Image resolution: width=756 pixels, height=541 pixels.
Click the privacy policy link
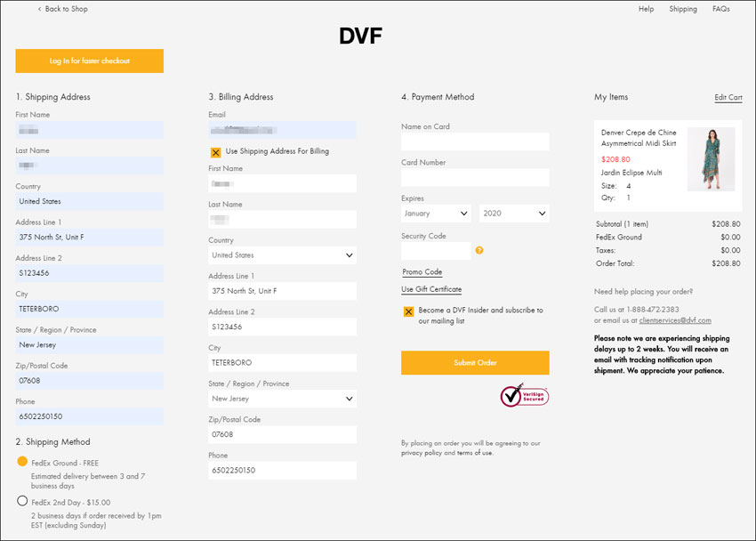coord(422,453)
